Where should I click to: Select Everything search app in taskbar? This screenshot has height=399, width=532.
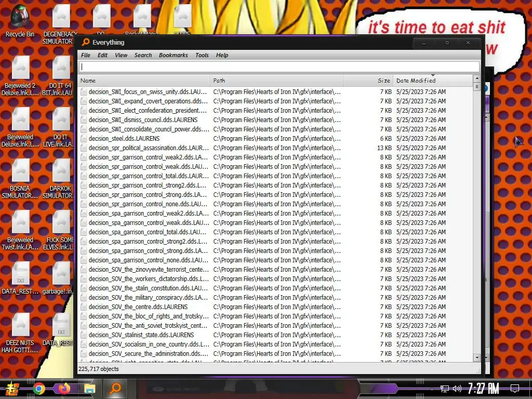[x=115, y=389]
